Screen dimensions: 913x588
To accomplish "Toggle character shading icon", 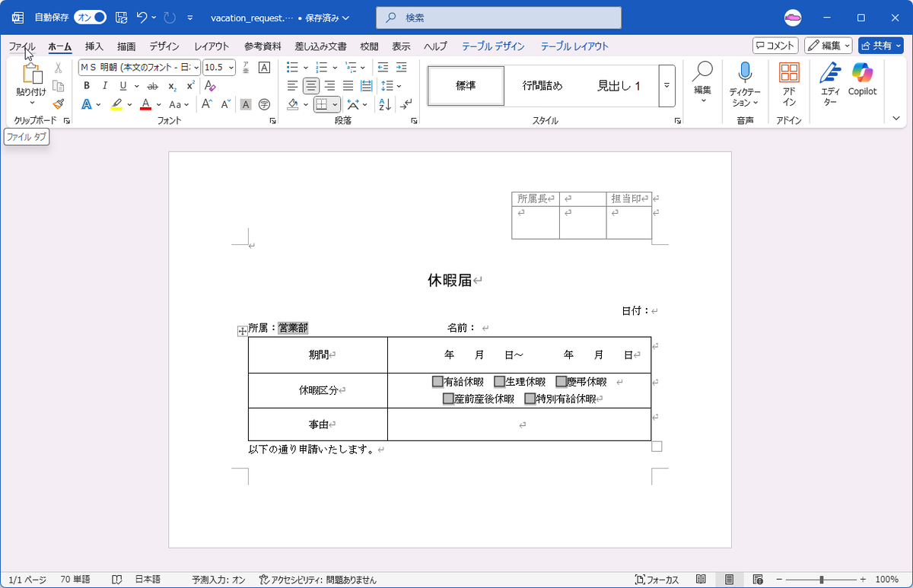I will 246,104.
